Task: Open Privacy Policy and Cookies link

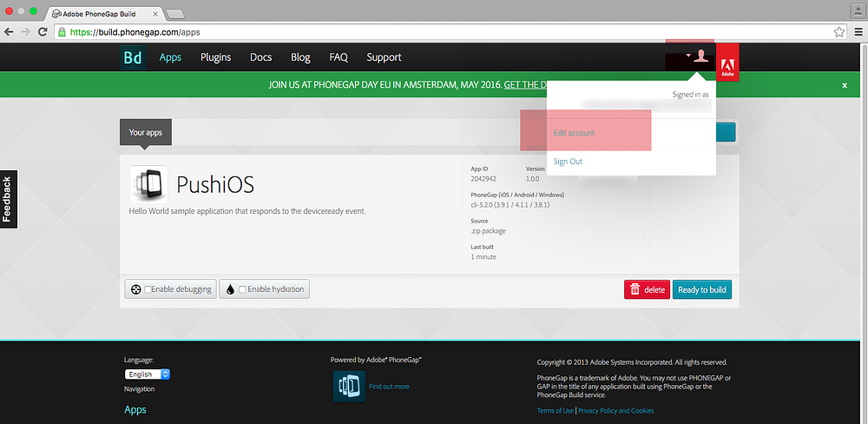Action: coord(616,411)
